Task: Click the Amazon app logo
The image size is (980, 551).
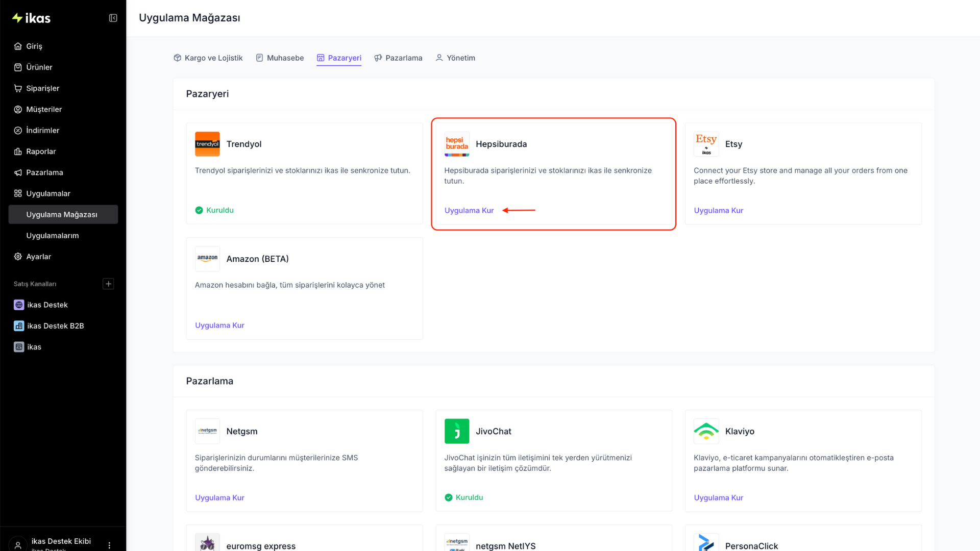Action: [x=207, y=259]
